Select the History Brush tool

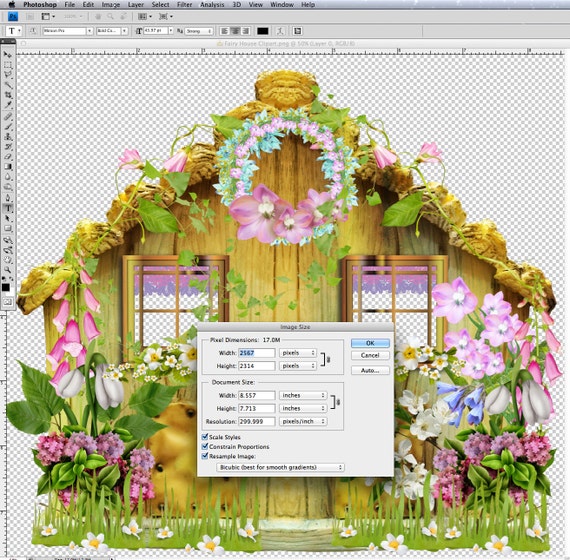point(8,147)
